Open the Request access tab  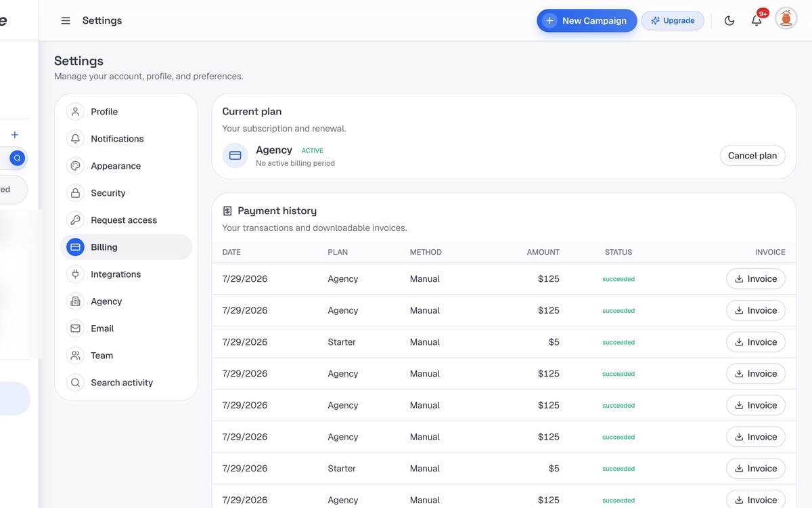tap(127, 220)
